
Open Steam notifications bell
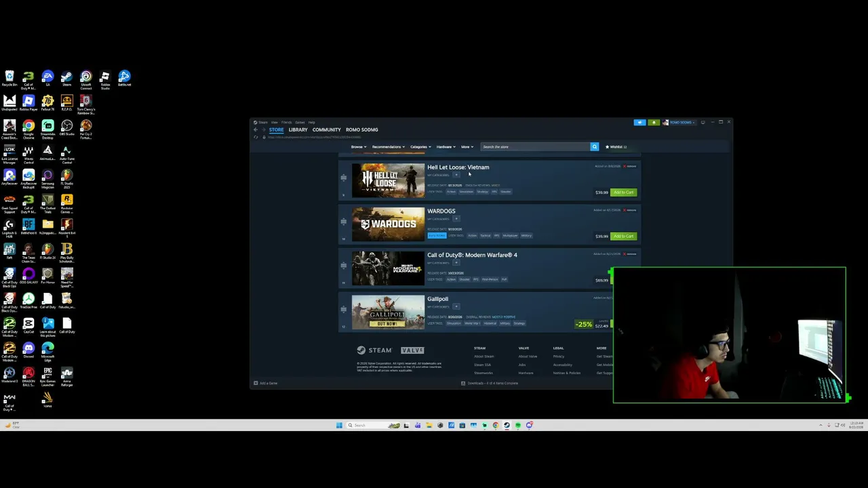tap(654, 123)
